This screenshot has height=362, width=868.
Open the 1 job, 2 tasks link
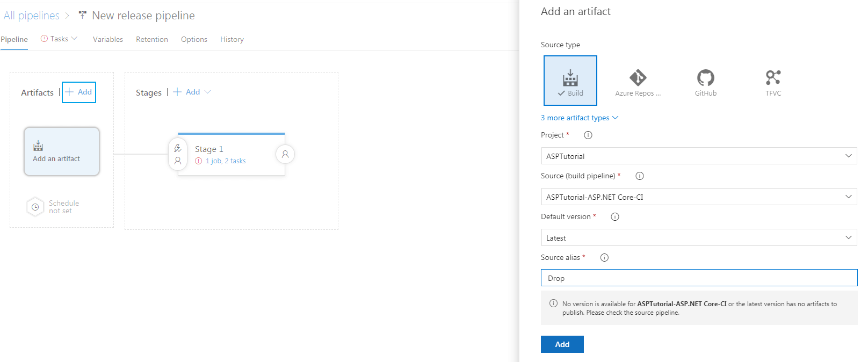[226, 161]
